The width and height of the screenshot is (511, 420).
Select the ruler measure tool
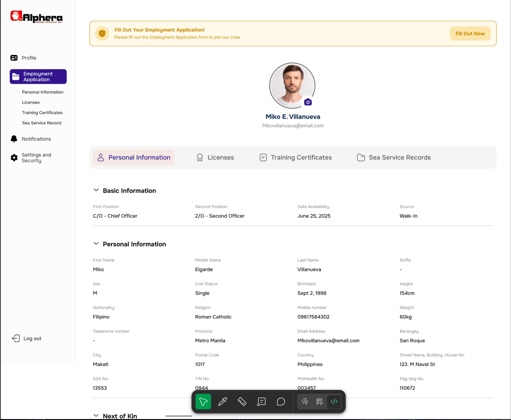242,402
